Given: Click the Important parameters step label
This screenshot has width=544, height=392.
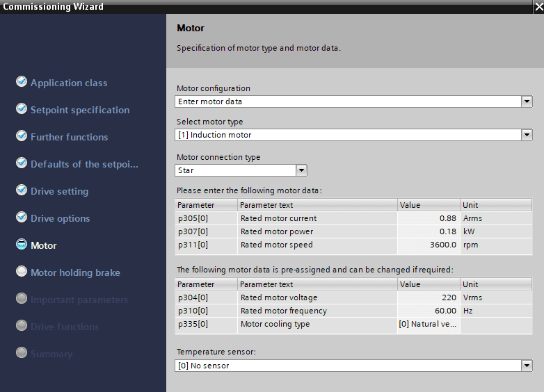Looking at the screenshot, I should [x=79, y=300].
